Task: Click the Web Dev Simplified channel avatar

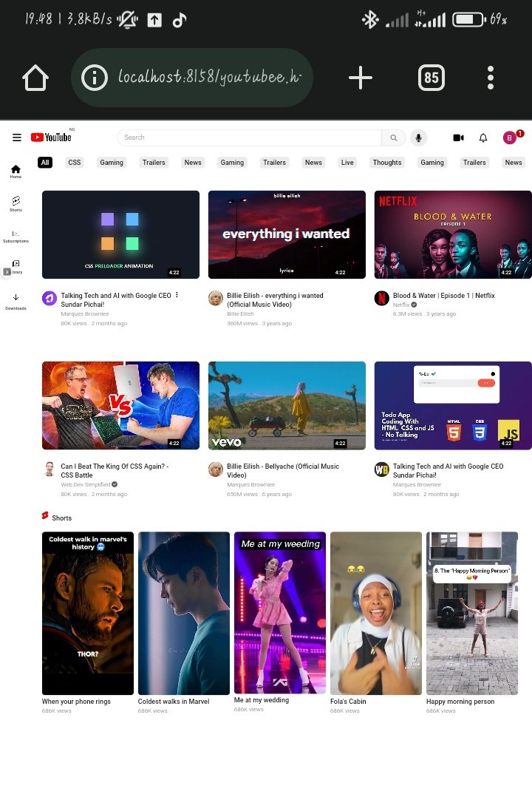Action: 50,469
